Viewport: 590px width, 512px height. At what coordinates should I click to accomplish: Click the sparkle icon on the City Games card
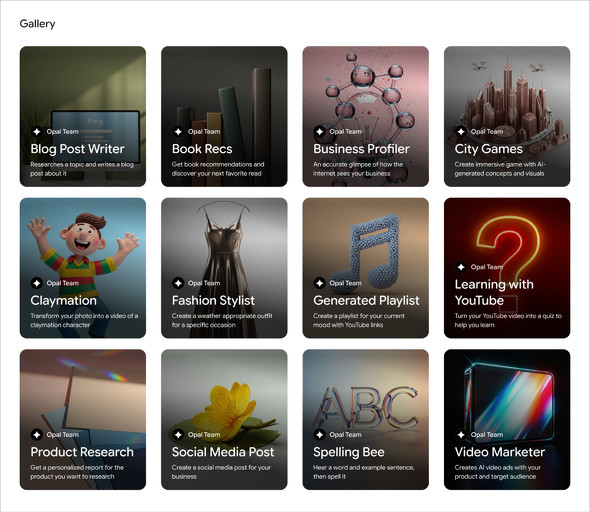(x=461, y=132)
